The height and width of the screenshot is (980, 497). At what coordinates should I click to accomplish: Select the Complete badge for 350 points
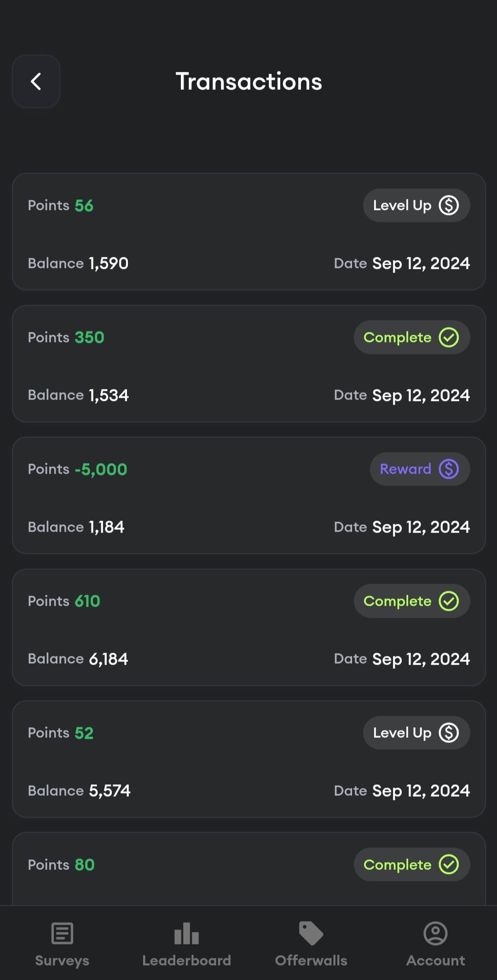[x=412, y=337]
